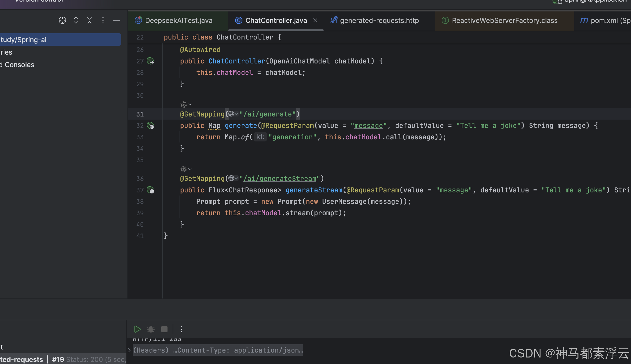The width and height of the screenshot is (631, 364).
Task: Click the Debug bug icon in services toolbar
Action: click(151, 329)
